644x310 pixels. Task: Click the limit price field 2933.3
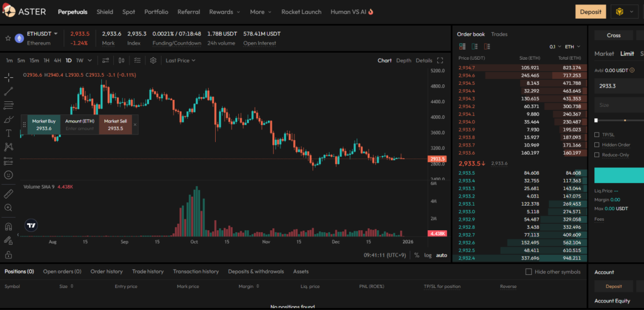tap(619, 86)
